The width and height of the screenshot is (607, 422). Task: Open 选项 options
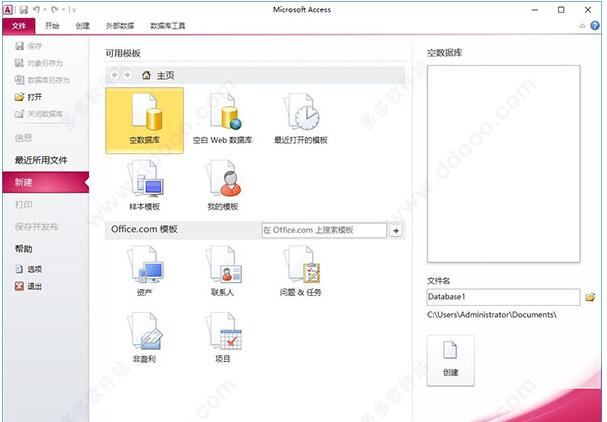[x=28, y=269]
